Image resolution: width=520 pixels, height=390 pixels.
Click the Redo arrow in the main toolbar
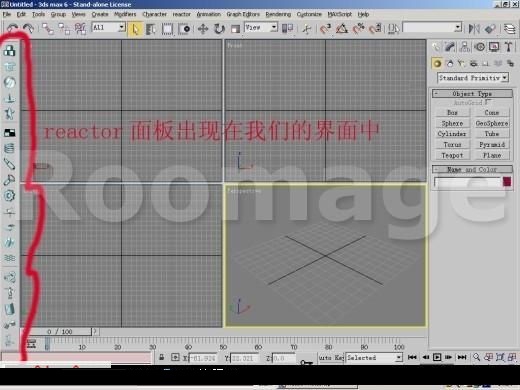[x=28, y=29]
